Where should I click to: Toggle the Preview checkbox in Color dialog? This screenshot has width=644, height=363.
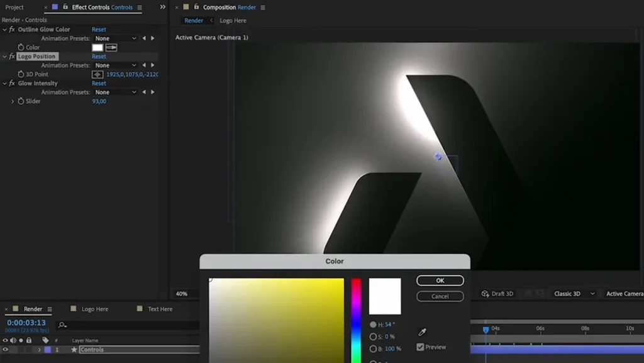420,347
